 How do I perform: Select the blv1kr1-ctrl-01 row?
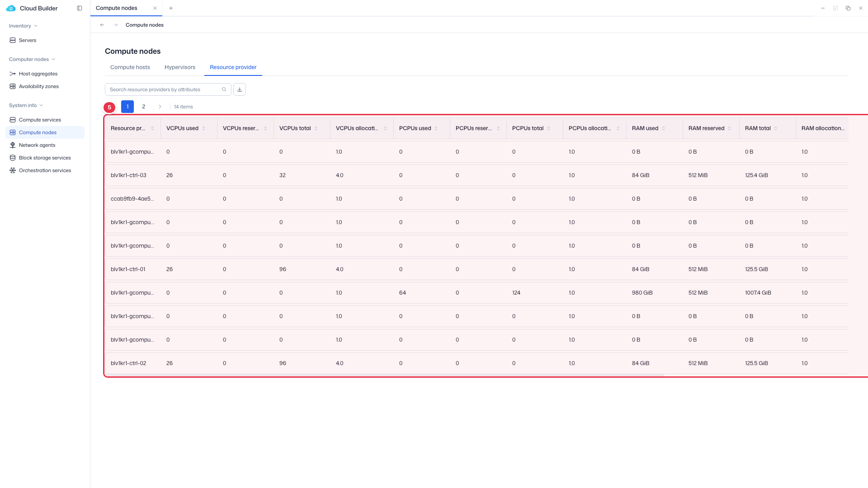click(477, 269)
